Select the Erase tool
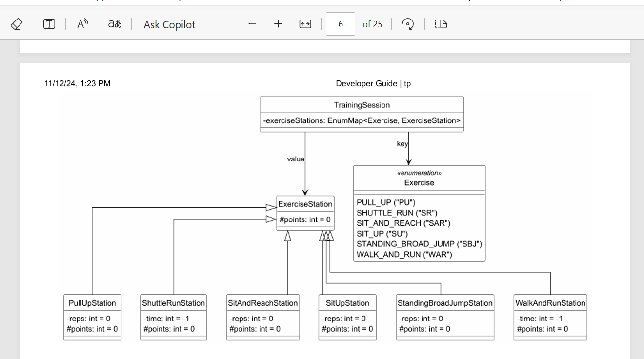The image size is (644, 359). point(17,24)
